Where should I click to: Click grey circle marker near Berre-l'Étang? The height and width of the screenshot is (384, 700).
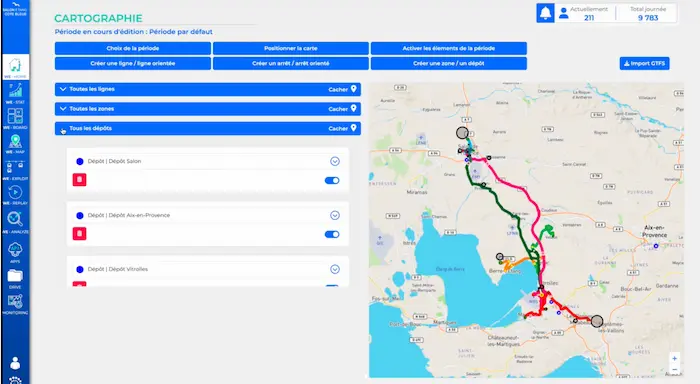point(500,256)
